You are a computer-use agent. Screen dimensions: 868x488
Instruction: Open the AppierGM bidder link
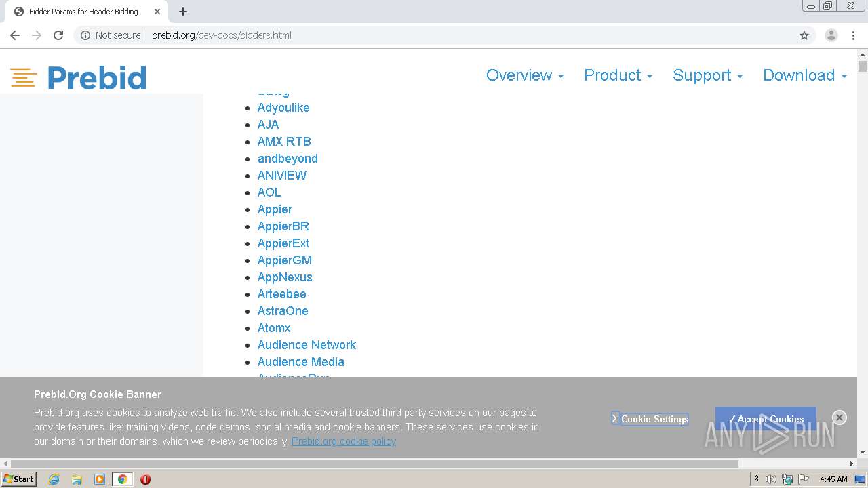[285, 260]
